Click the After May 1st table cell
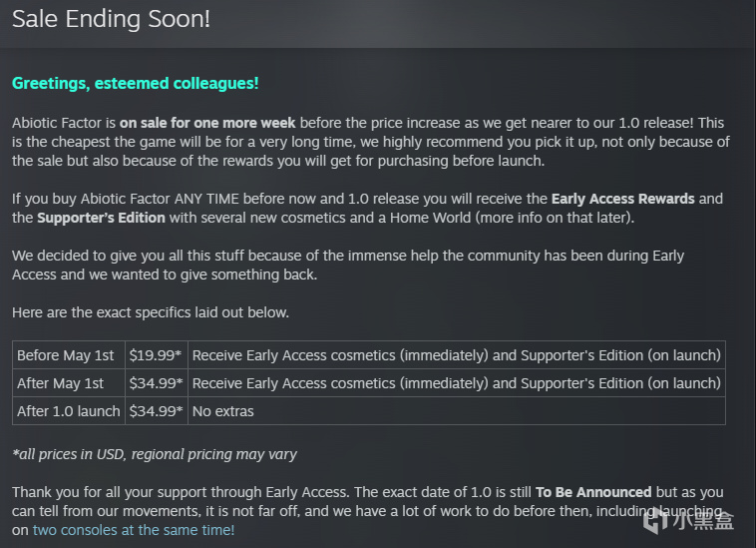The image size is (756, 548). (69, 383)
